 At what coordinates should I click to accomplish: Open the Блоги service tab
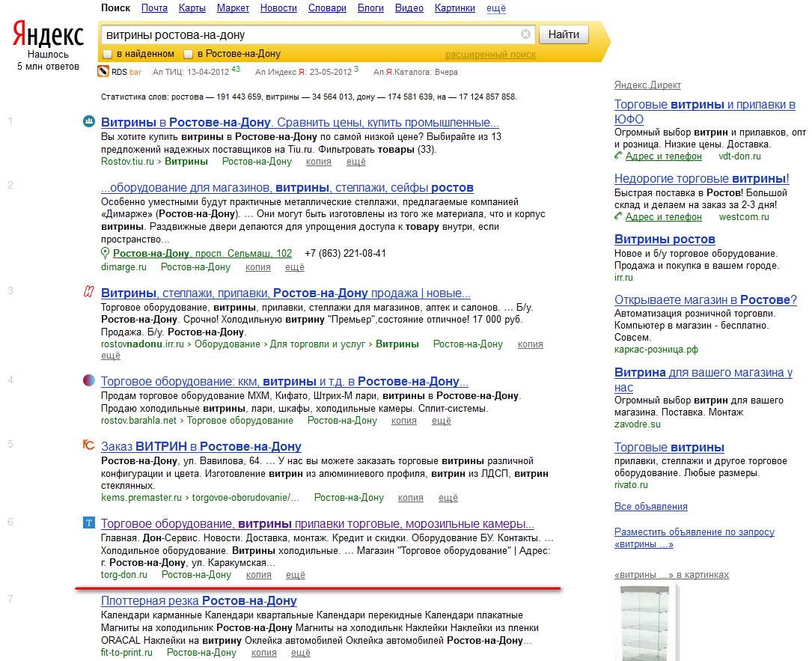[370, 7]
